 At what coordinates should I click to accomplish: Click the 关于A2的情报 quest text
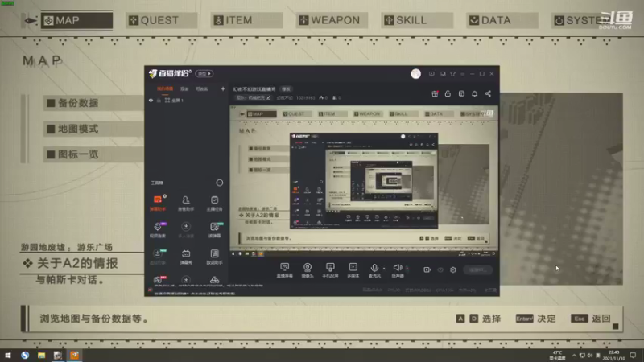tap(77, 263)
